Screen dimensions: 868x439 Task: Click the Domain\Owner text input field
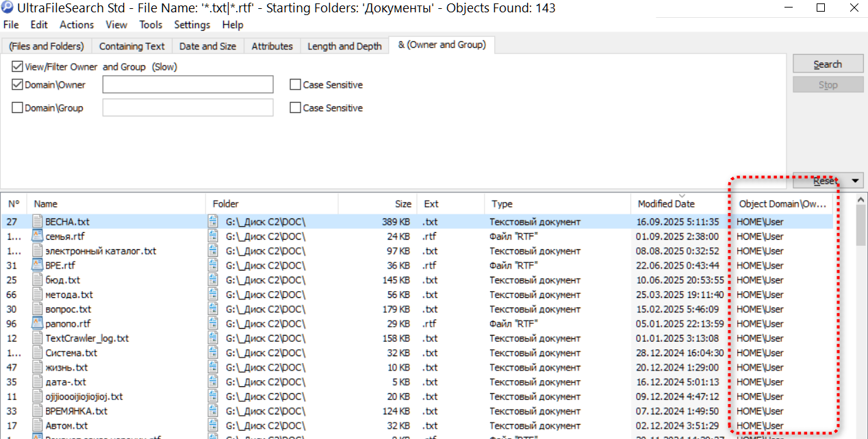(188, 85)
